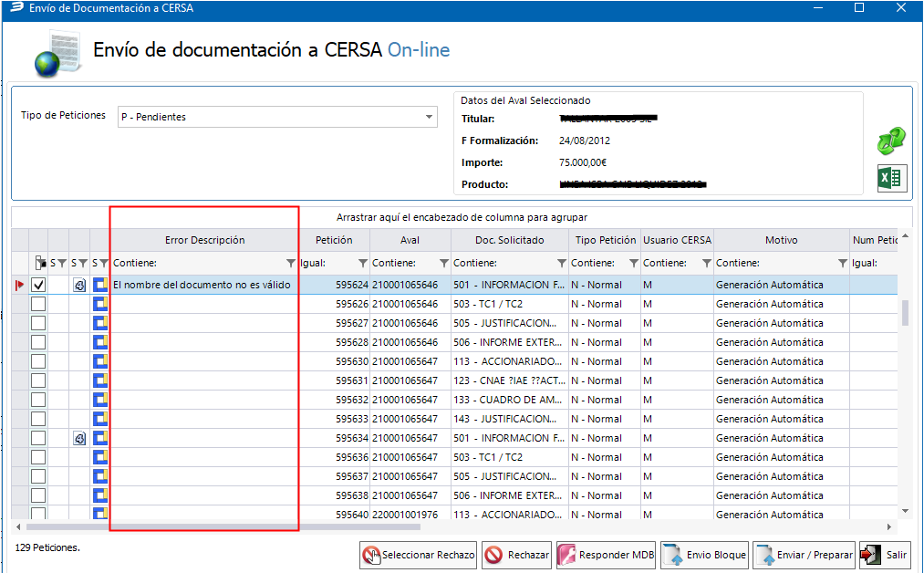Image resolution: width=924 pixels, height=573 pixels.
Task: Click the Responder MDB button
Action: click(x=607, y=555)
